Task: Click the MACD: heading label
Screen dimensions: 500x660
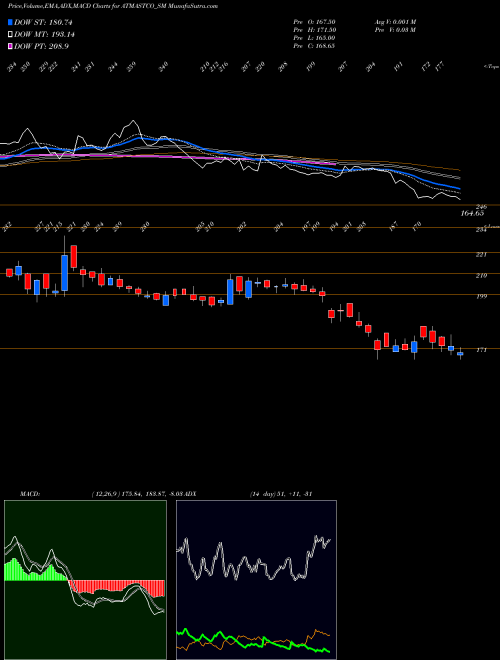Action: 29,494
